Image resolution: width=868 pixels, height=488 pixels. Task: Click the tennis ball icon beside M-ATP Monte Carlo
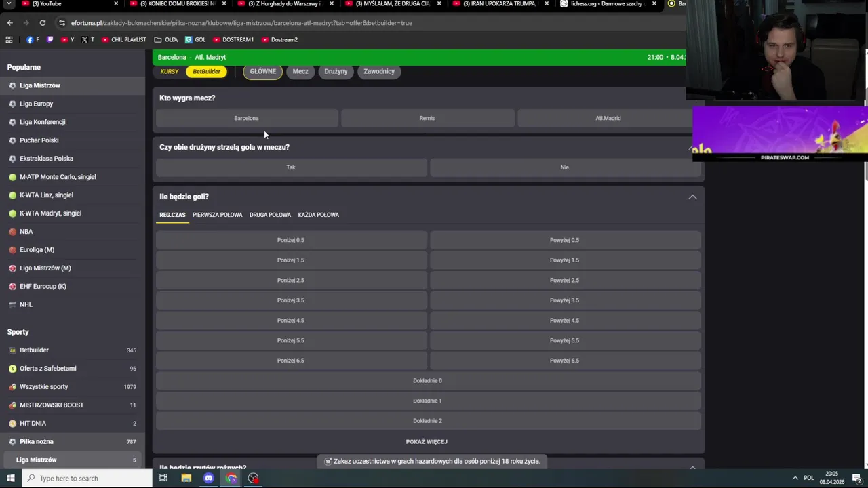[x=13, y=177]
